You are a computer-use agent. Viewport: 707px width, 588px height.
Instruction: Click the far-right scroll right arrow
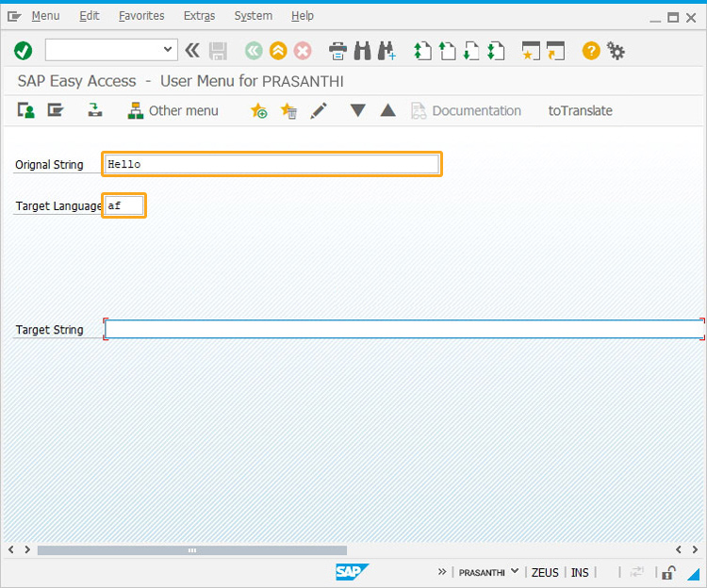coord(695,549)
